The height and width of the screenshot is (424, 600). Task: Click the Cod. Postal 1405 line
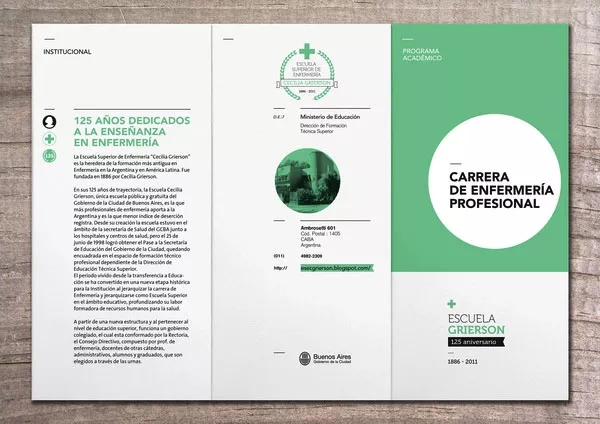tap(320, 233)
